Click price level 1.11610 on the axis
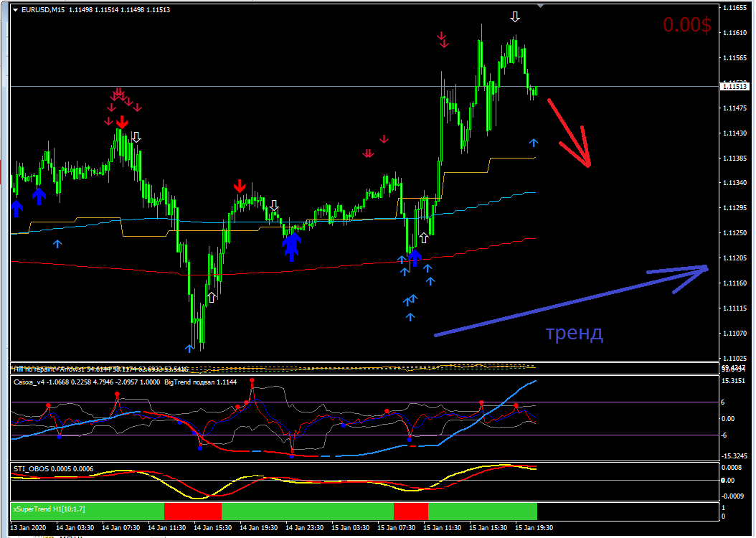 (x=734, y=33)
